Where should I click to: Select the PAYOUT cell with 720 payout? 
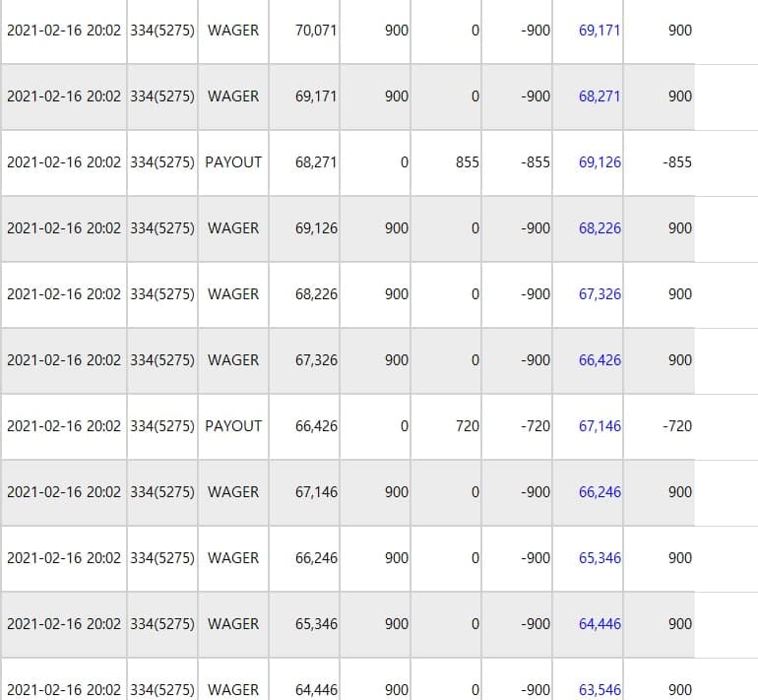click(x=233, y=426)
